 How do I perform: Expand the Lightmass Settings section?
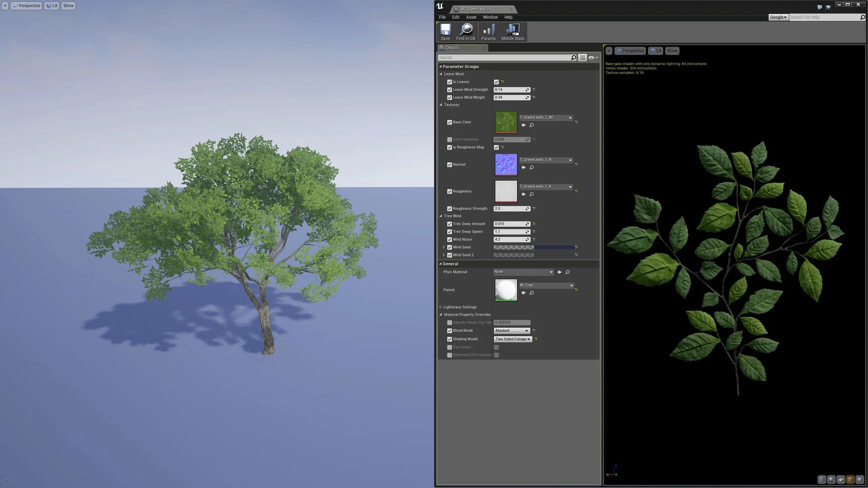[441, 307]
